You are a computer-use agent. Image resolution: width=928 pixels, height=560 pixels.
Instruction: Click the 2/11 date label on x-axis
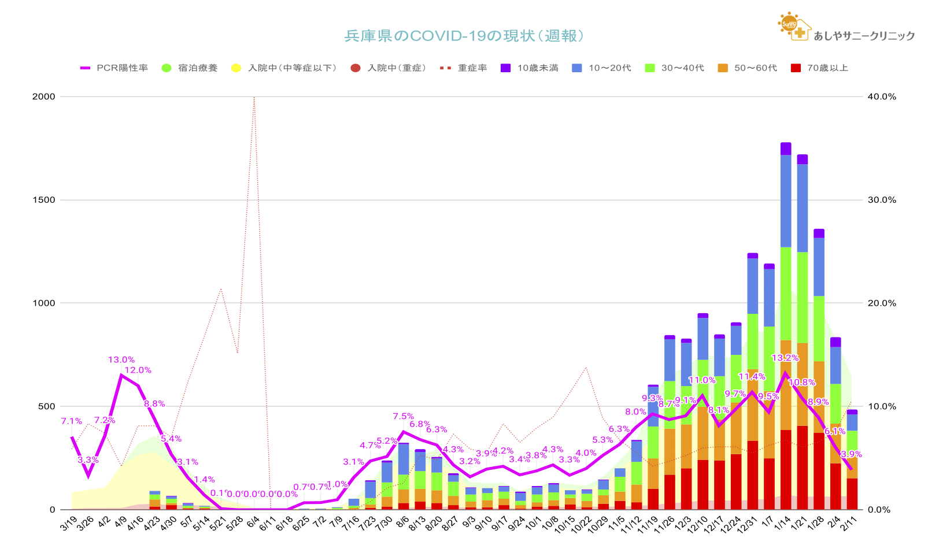click(849, 525)
